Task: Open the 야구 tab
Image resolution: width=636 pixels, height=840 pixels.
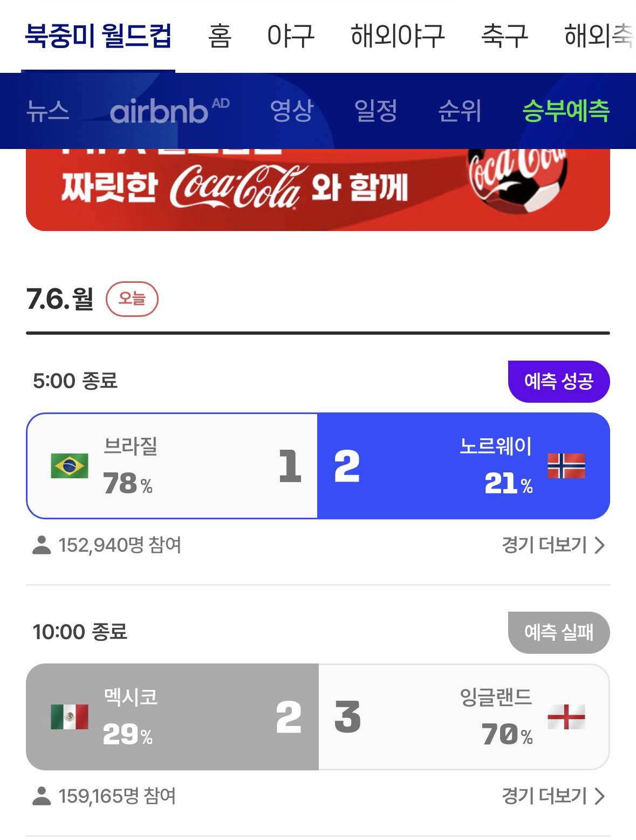Action: tap(291, 36)
